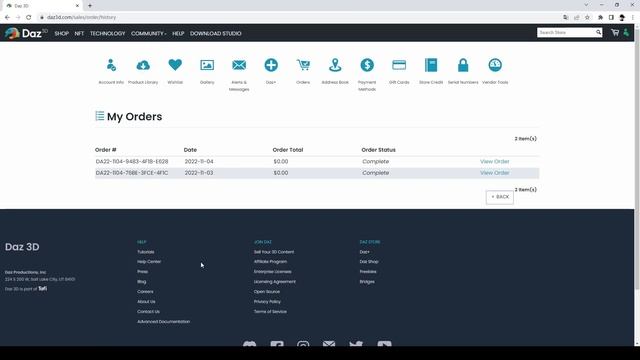Open the HELP menu item
Viewport: 640px width, 360px height.
pos(178,33)
